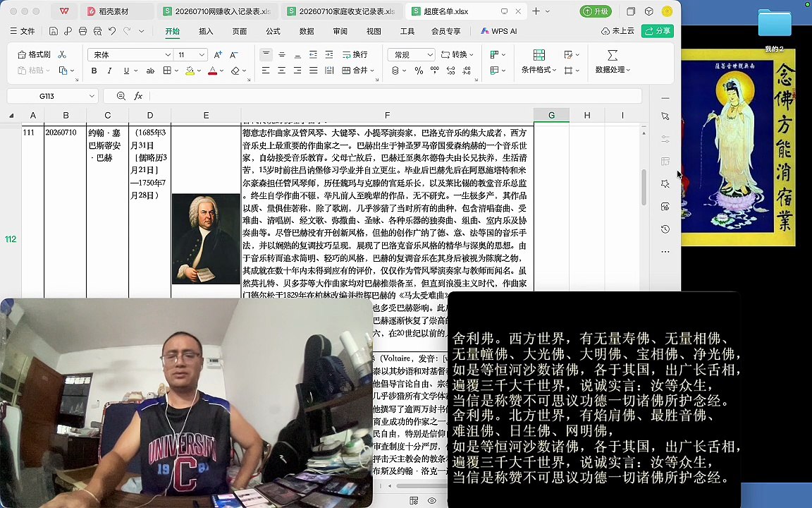Image resolution: width=812 pixels, height=508 pixels.
Task: Open the more options dots in right sidebar
Action: pyautogui.click(x=665, y=252)
